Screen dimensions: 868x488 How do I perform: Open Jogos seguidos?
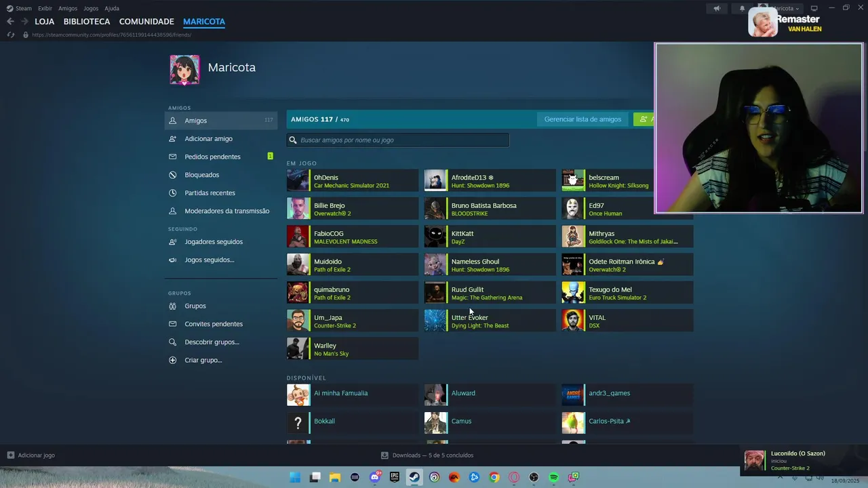(221, 260)
